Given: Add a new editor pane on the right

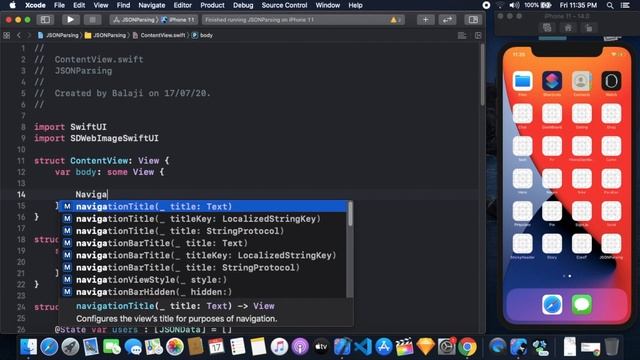Looking at the screenshot, I should pyautogui.click(x=478, y=36).
